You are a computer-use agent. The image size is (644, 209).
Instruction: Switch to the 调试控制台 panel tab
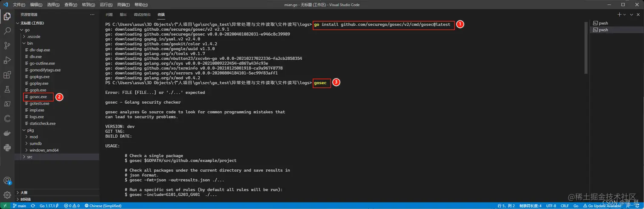142,15
